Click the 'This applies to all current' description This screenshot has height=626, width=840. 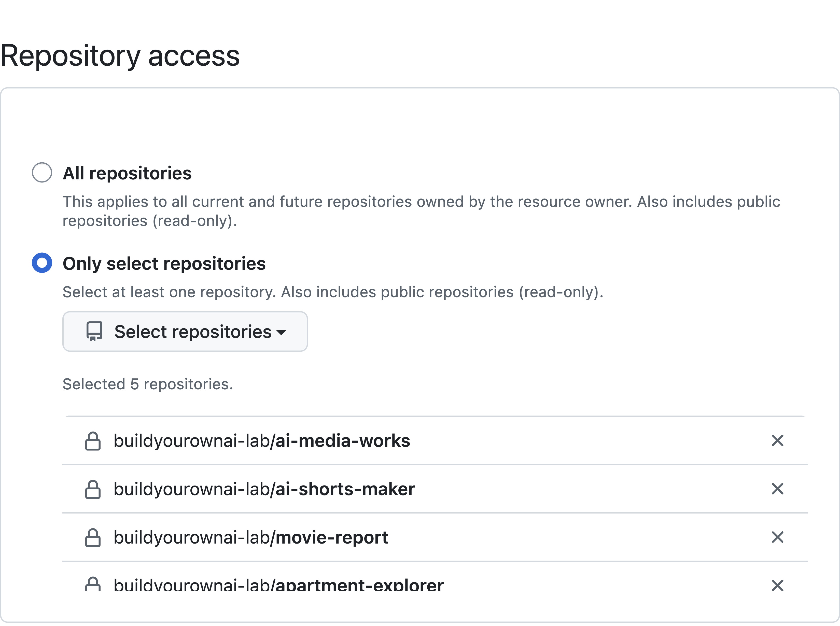pyautogui.click(x=421, y=211)
